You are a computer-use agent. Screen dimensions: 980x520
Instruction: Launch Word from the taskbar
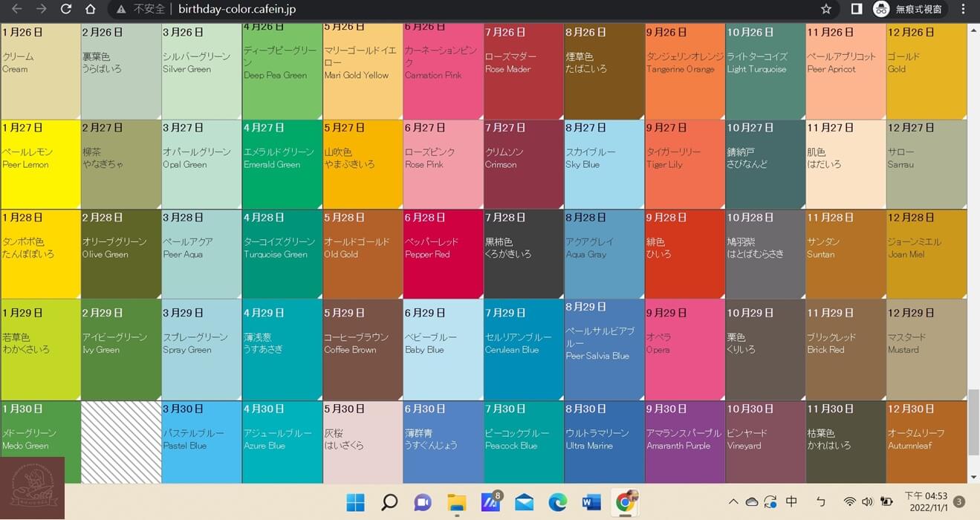591,503
